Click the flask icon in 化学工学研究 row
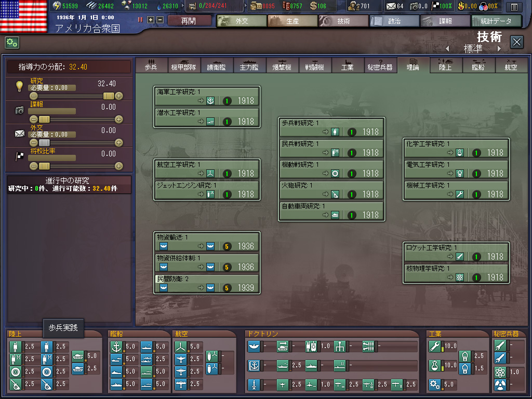Viewport: 532px width, 399px height. pos(459,153)
